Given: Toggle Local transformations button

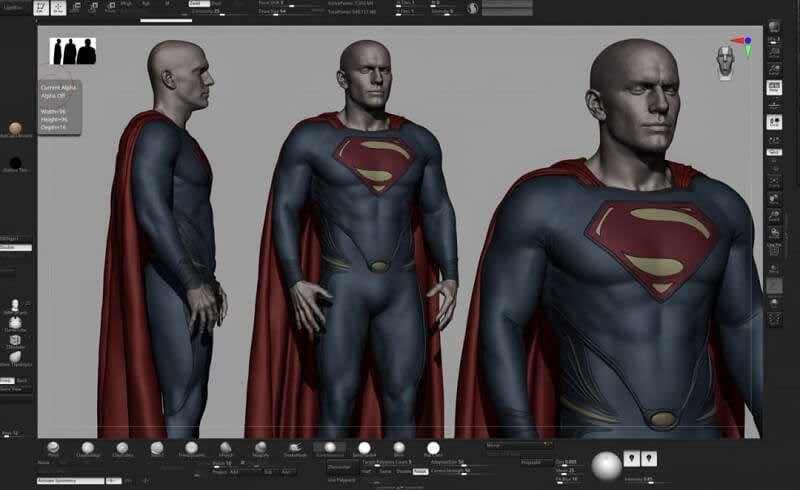Looking at the screenshot, I should 774,122.
